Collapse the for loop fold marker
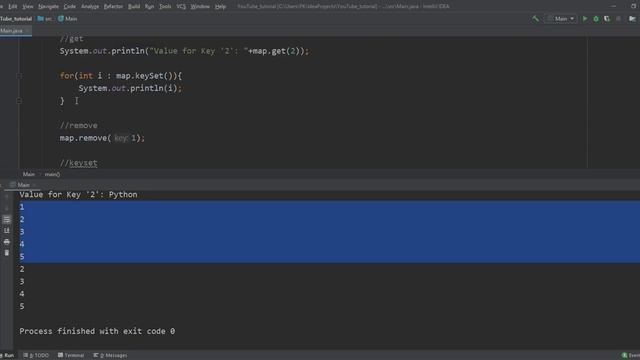The width and height of the screenshot is (640, 360). pos(19,76)
